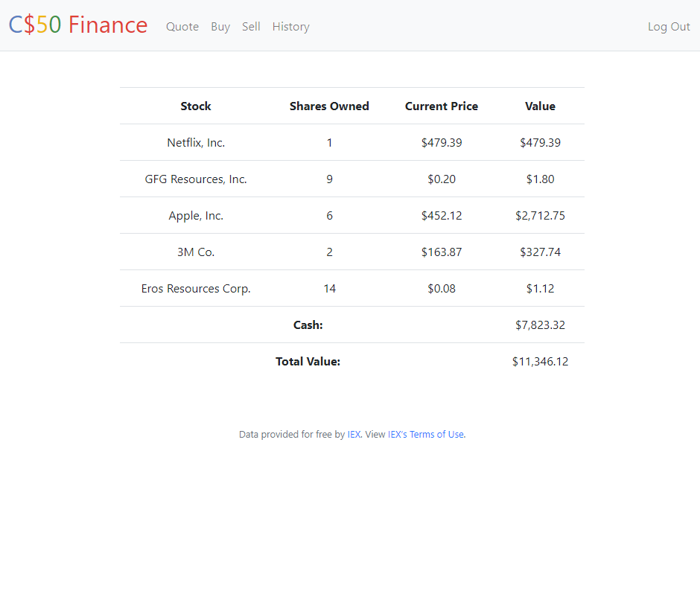The image size is (700, 591).
Task: Select the GFG Resources, Inc. row name
Action: [196, 179]
